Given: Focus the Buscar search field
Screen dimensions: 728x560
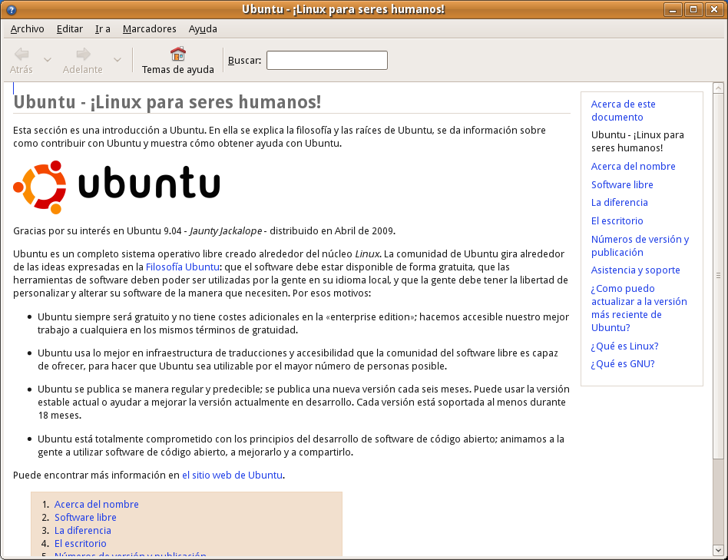Looking at the screenshot, I should tap(327, 61).
